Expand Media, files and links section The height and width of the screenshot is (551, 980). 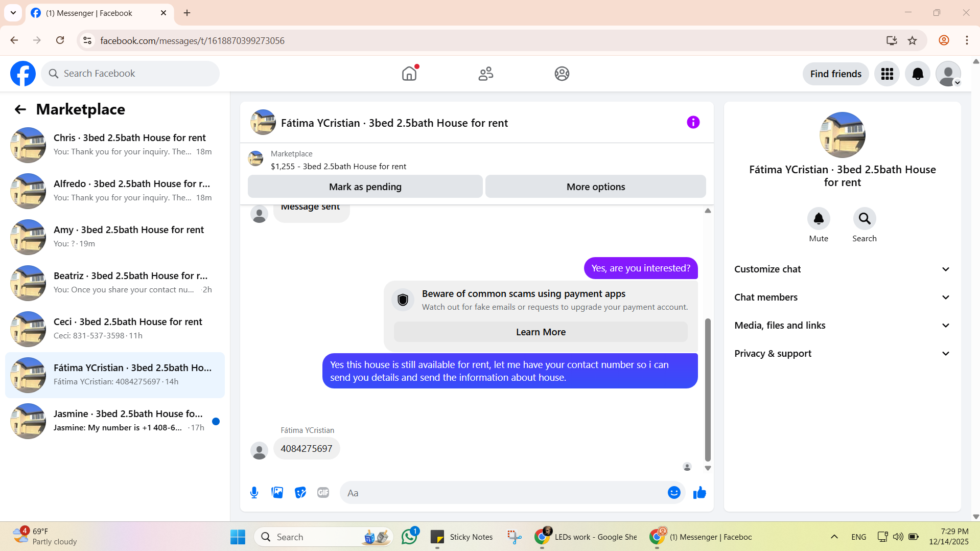coord(842,326)
